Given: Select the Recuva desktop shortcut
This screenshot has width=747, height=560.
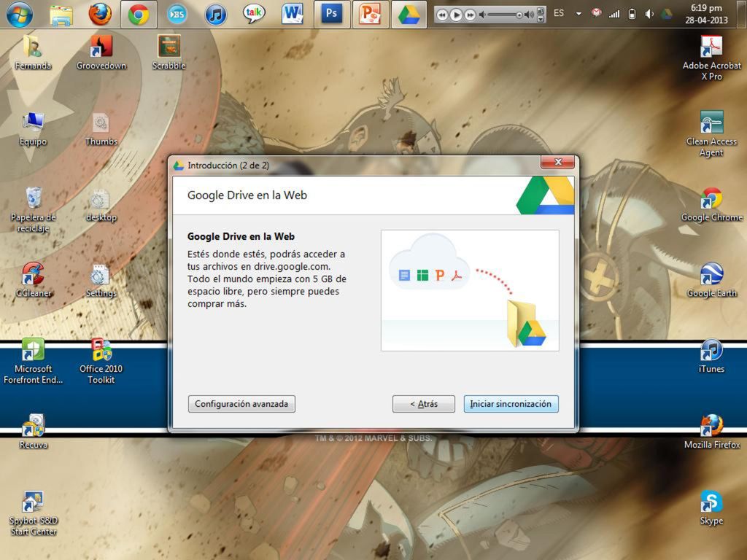Looking at the screenshot, I should [33, 432].
